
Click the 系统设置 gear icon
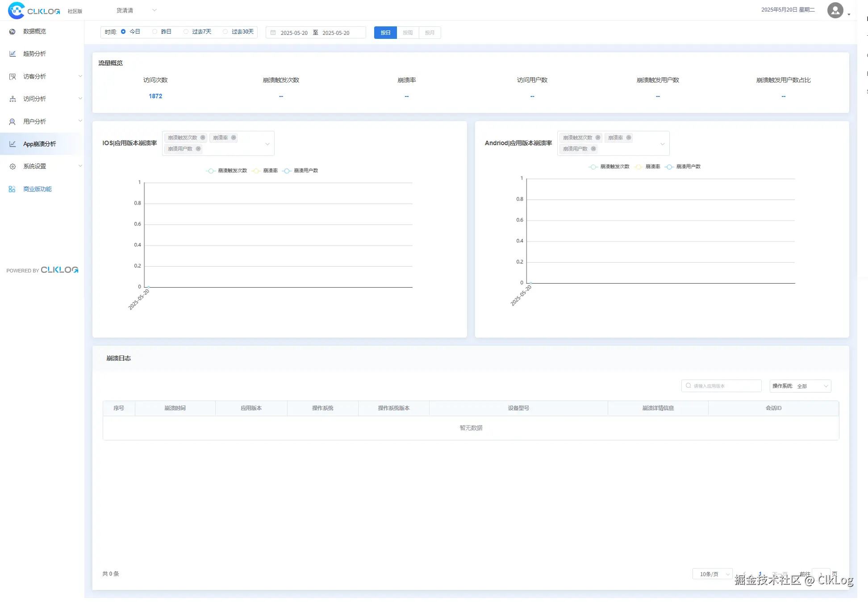tap(13, 167)
